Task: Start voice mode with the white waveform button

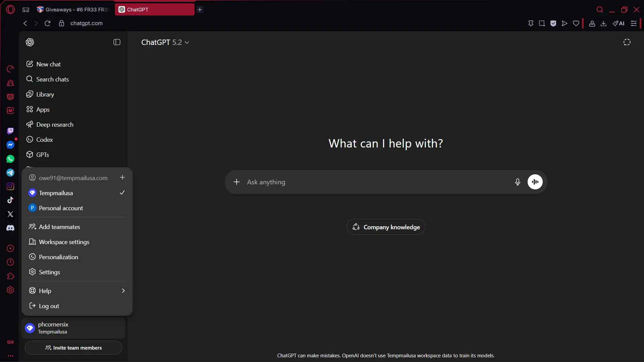Action: [535, 182]
